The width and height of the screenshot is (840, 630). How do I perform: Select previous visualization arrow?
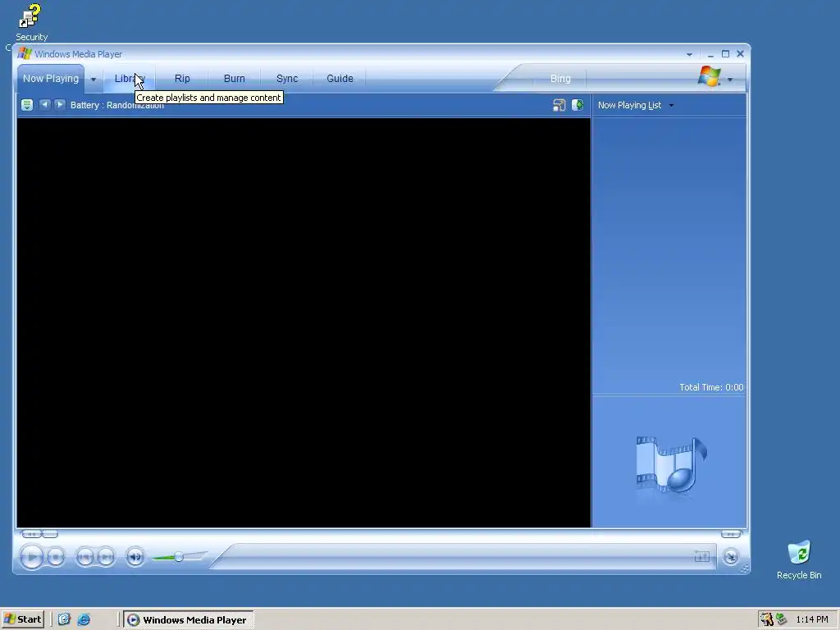pyautogui.click(x=45, y=104)
